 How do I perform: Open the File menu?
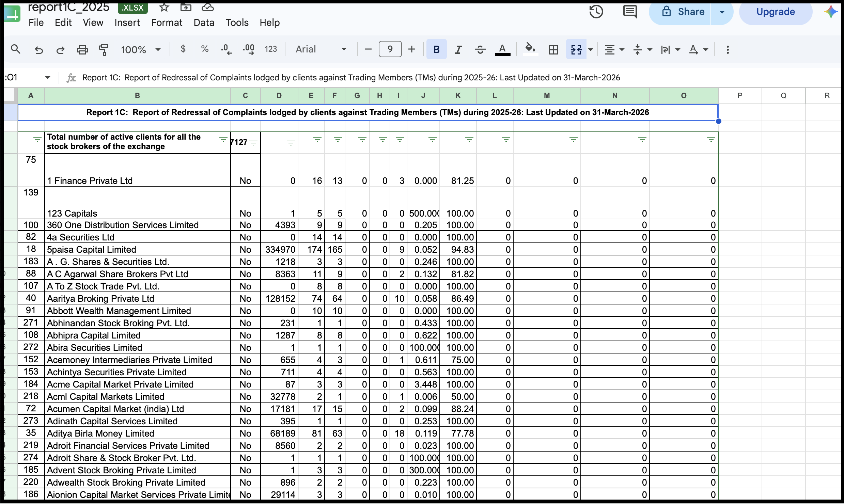click(x=36, y=23)
